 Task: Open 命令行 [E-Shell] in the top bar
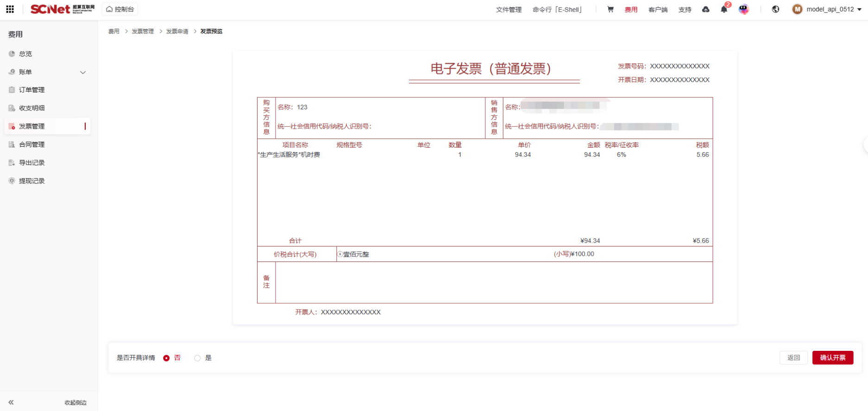[558, 9]
